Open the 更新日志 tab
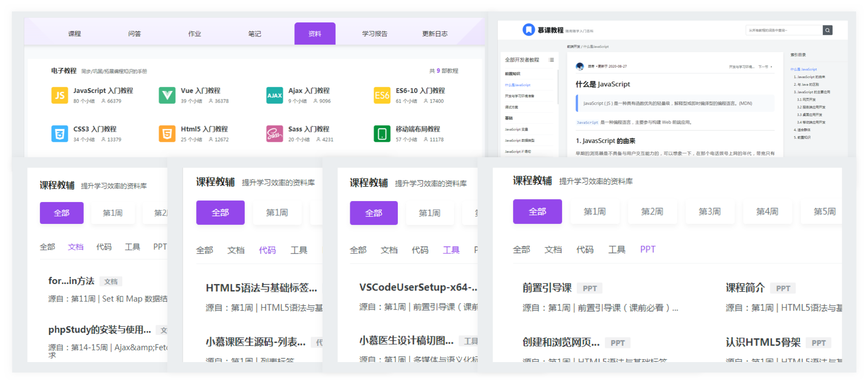The image size is (868, 384). click(x=434, y=34)
